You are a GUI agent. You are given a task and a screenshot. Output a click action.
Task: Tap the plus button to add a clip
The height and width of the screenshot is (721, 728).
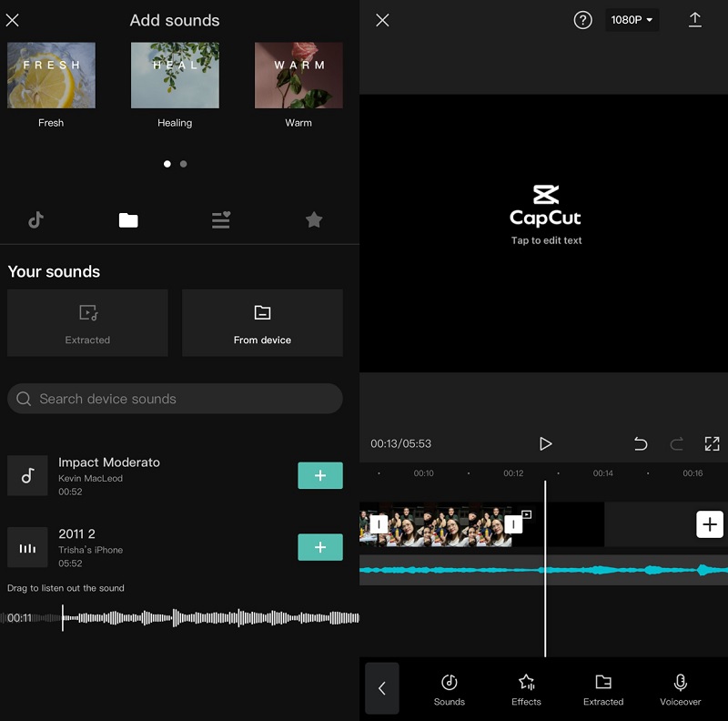(710, 524)
